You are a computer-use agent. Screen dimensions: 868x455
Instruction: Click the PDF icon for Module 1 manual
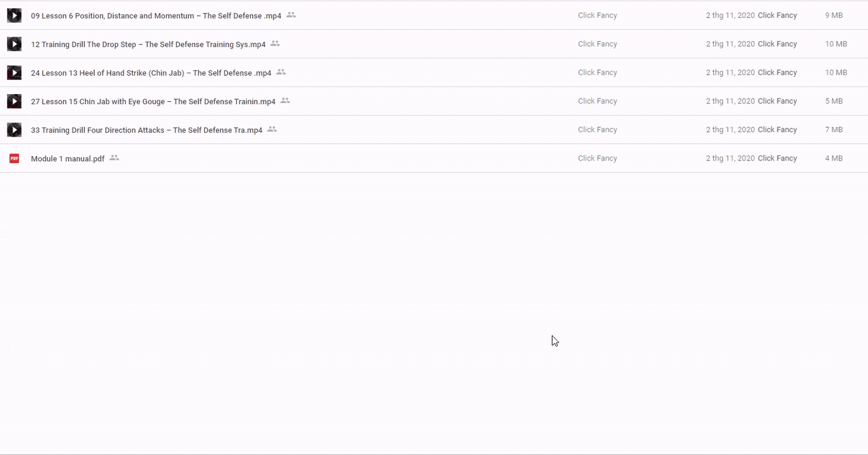(14, 159)
